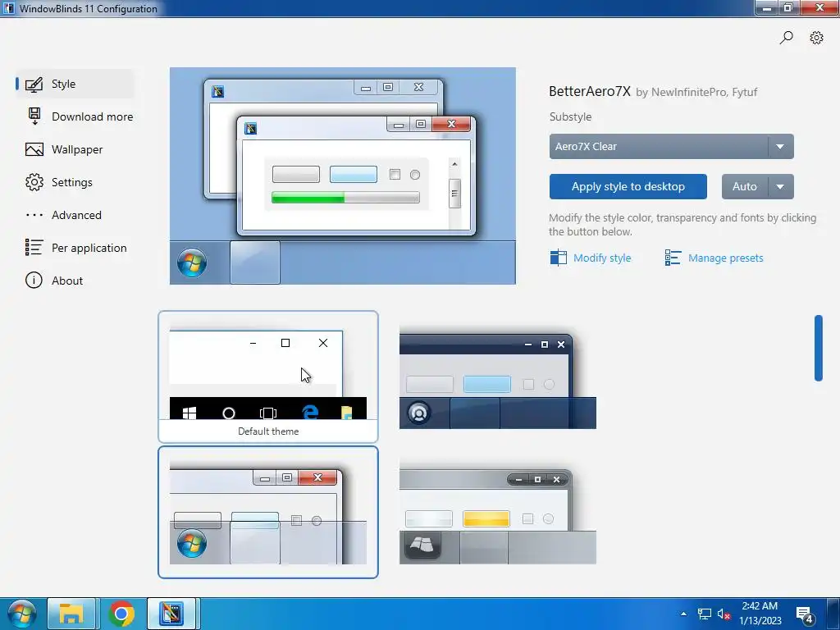Switch to the Wallpaper section
The width and height of the screenshot is (840, 630).
point(75,149)
